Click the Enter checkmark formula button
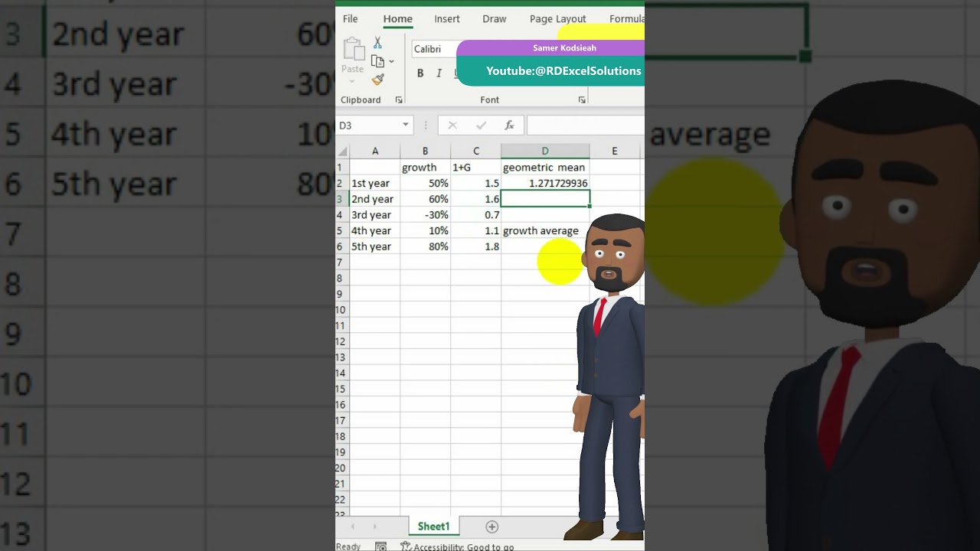980x551 pixels. [481, 126]
